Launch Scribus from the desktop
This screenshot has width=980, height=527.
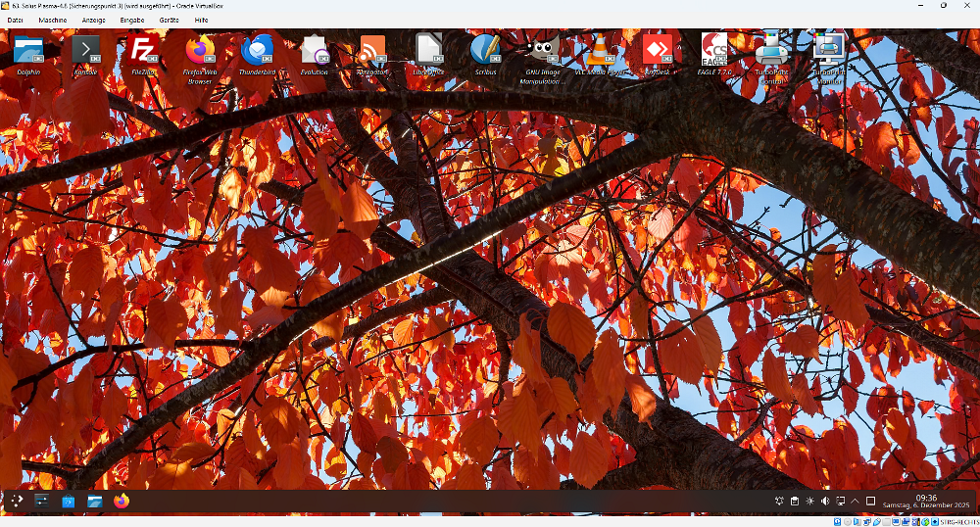(485, 50)
